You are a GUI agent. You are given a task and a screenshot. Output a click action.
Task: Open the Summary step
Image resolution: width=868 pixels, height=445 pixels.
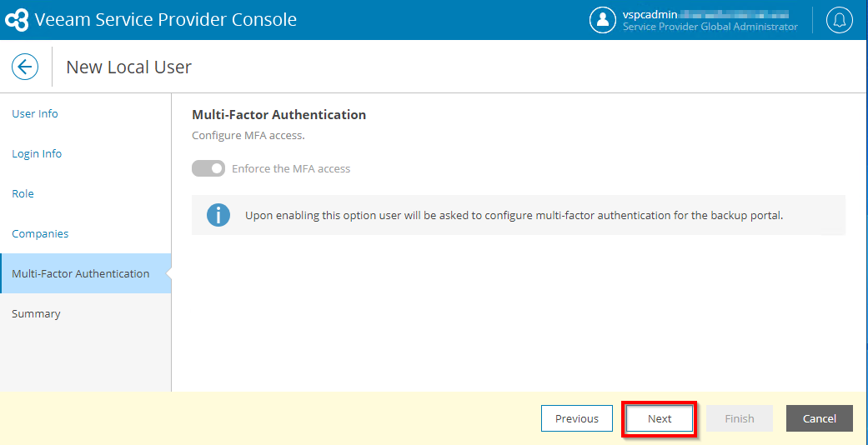pos(36,314)
